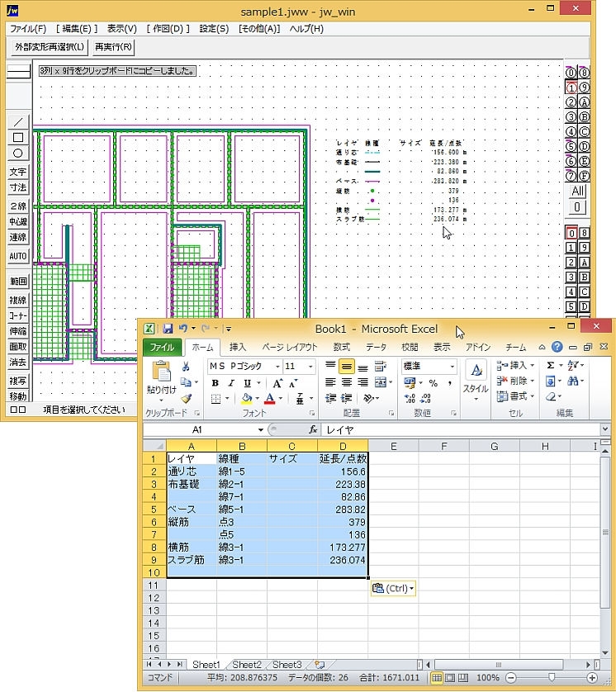Click the format painter brush icon
This screenshot has height=692, width=616.
(x=187, y=399)
